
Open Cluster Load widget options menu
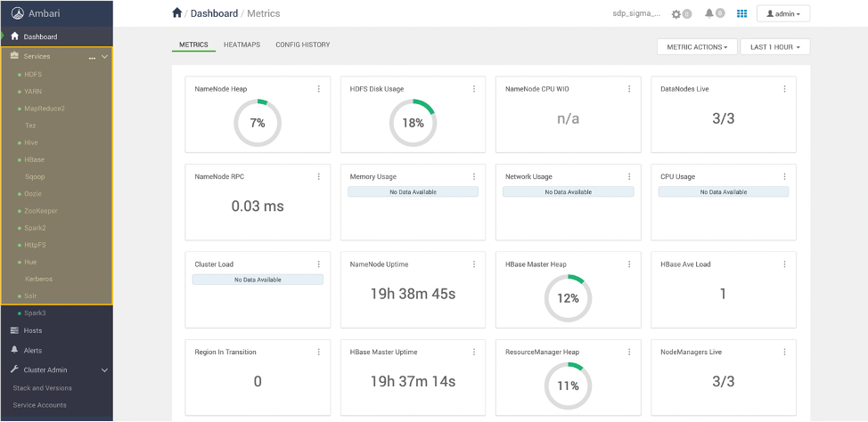(x=319, y=264)
